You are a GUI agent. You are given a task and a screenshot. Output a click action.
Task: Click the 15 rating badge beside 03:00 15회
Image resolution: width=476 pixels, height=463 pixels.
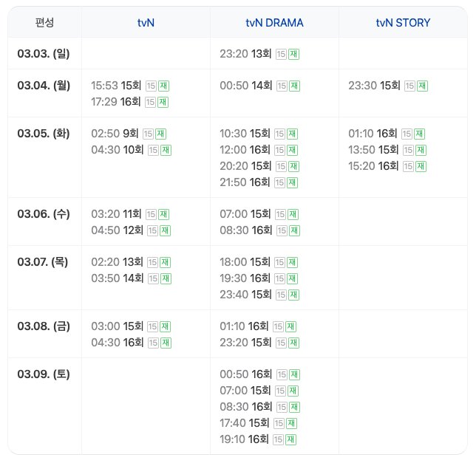pyautogui.click(x=152, y=327)
